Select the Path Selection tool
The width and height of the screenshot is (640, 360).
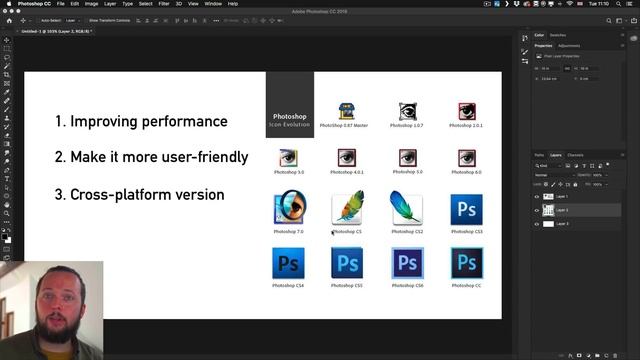7,187
